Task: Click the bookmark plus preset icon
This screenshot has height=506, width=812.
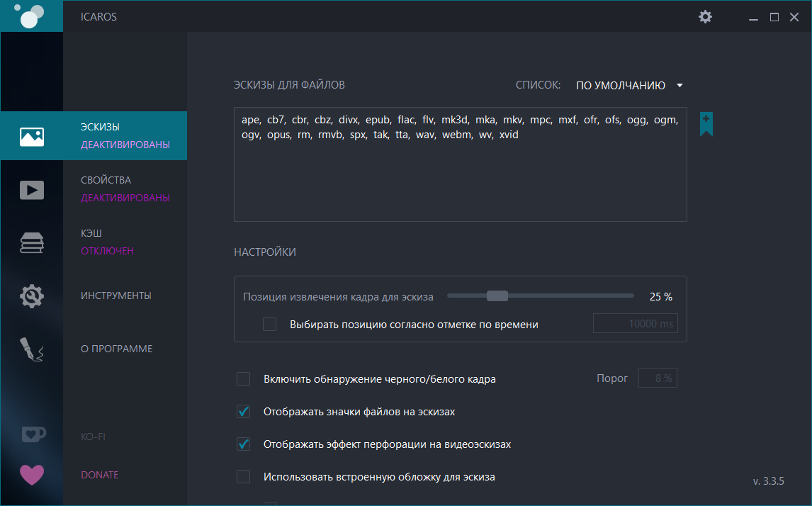Action: [706, 123]
